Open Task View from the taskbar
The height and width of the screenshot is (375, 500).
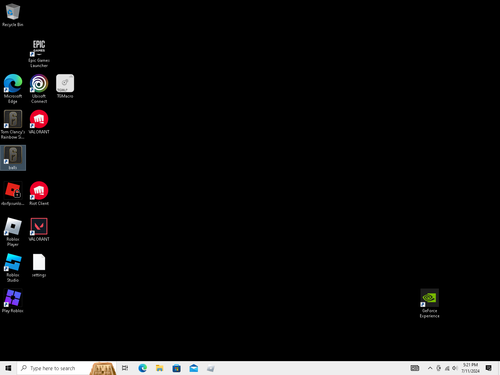[125, 368]
